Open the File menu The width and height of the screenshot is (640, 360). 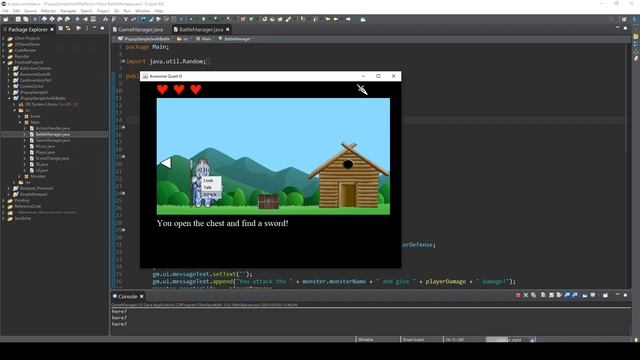click(x=5, y=11)
